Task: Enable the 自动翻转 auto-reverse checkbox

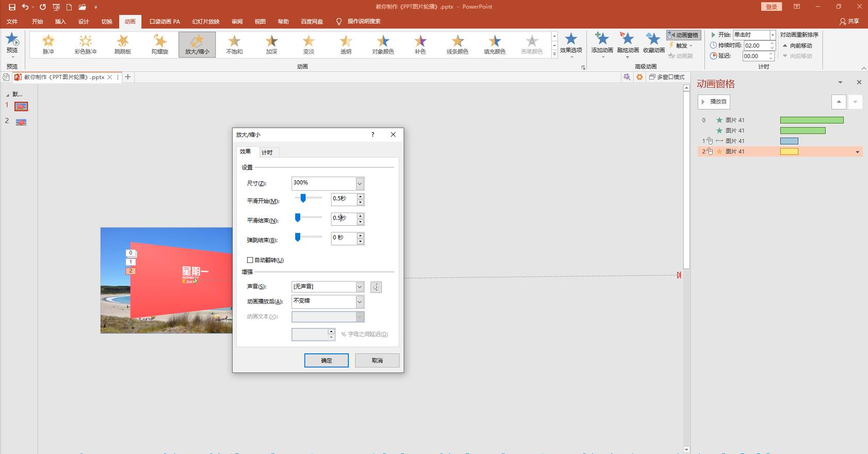Action: 250,260
